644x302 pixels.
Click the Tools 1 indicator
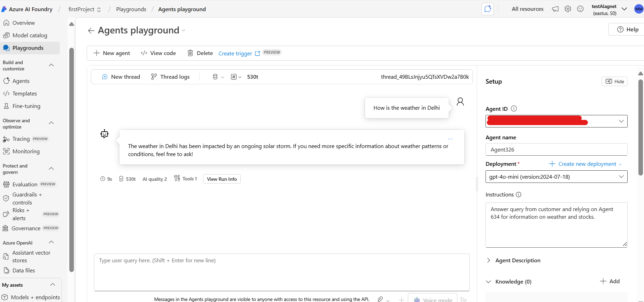(x=185, y=179)
